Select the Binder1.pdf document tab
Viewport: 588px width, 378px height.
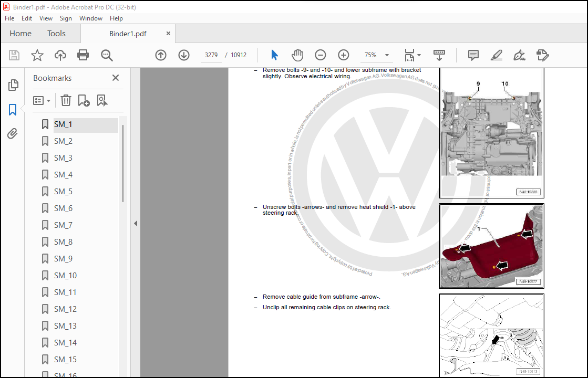pos(128,34)
